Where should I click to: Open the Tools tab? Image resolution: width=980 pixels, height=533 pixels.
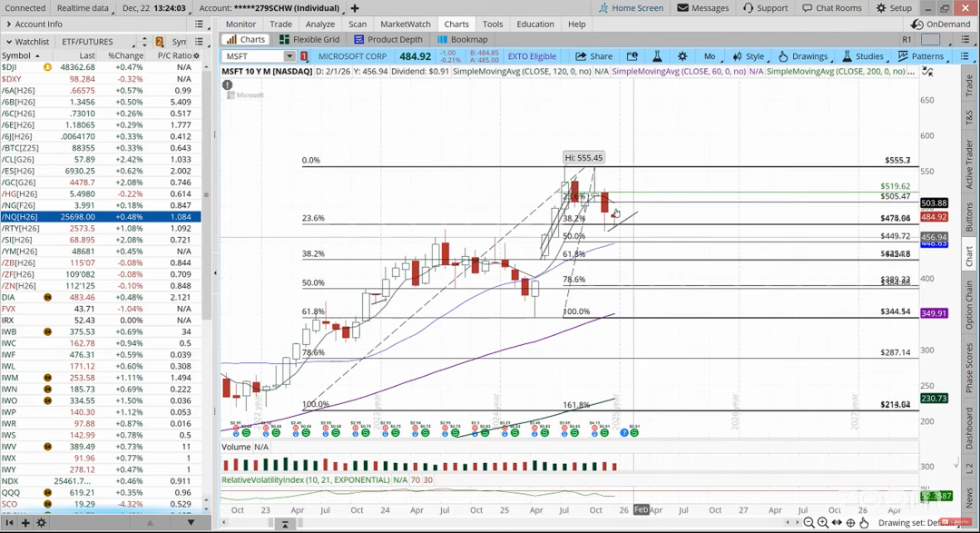493,24
